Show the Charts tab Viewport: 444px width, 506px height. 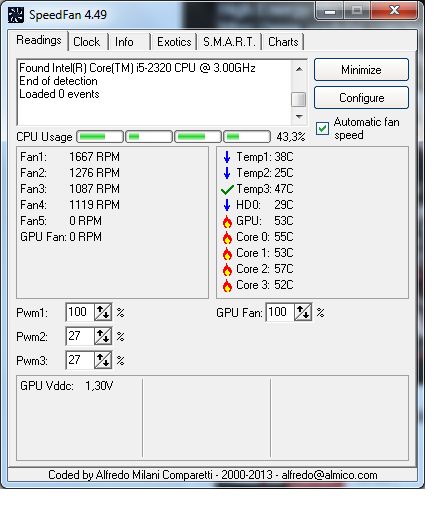(x=283, y=42)
